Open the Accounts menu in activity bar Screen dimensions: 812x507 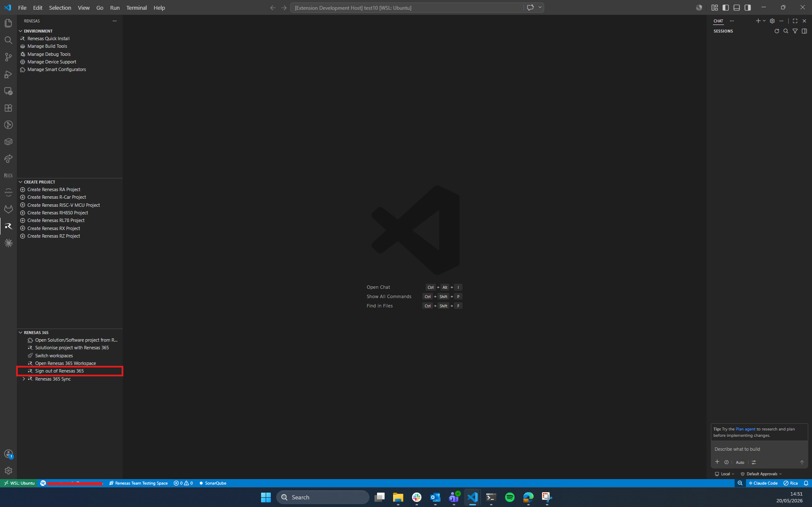pyautogui.click(x=8, y=454)
